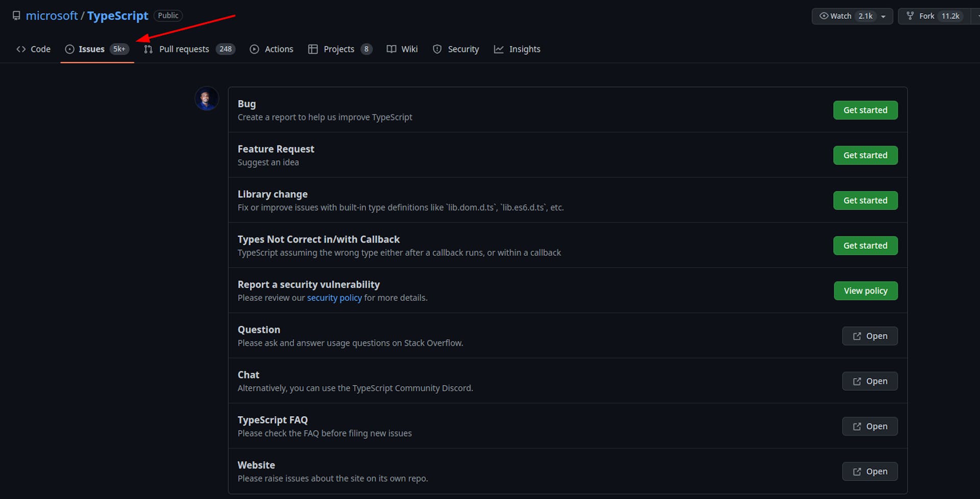Go to the Projects tab
The width and height of the screenshot is (980, 499).
[x=339, y=49]
